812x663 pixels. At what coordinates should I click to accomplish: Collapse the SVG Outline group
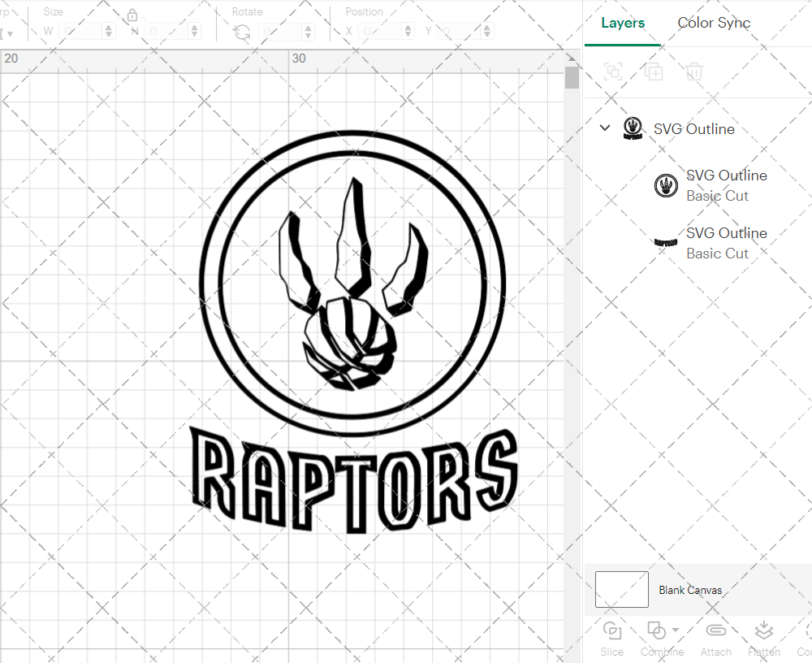(x=604, y=128)
